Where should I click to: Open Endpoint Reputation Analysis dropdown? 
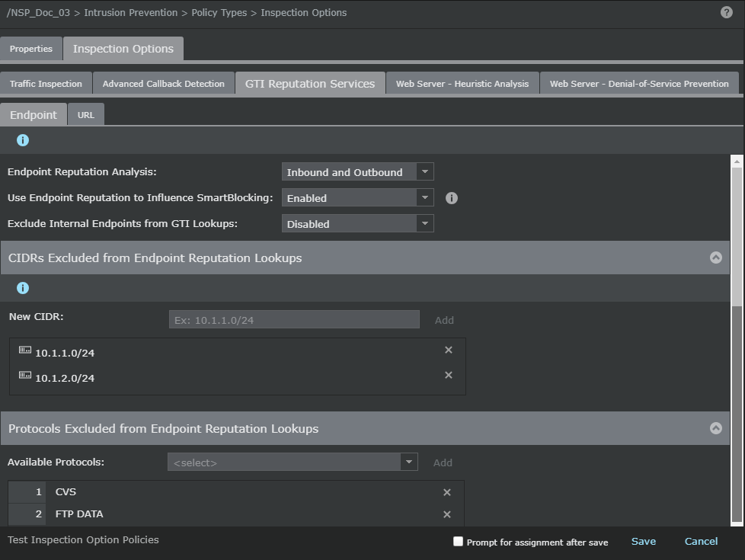(357, 172)
